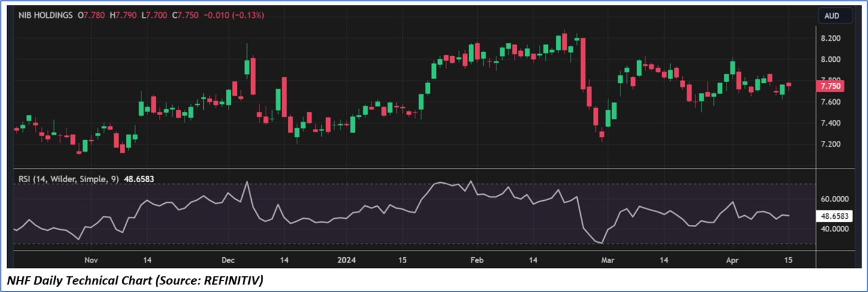Click the closing price value C7.750

click(184, 14)
